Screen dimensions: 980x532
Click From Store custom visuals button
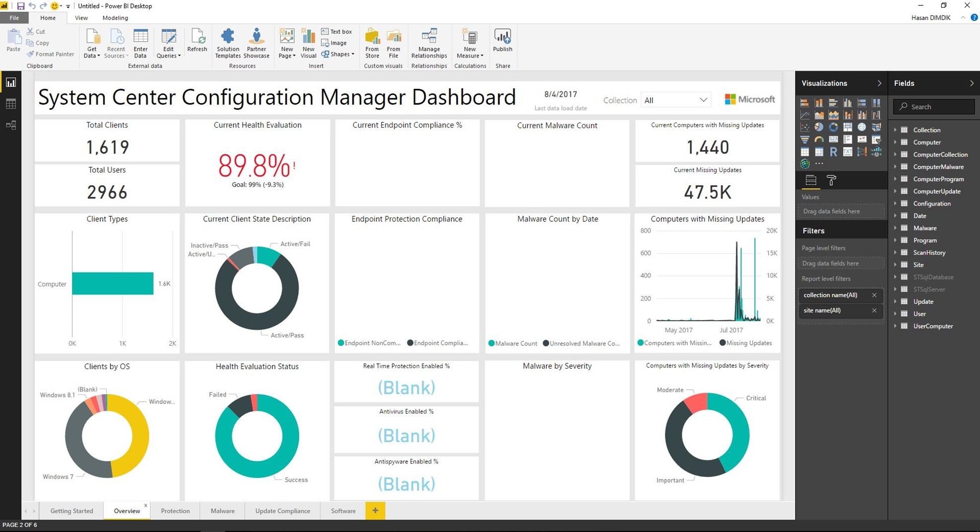point(372,44)
